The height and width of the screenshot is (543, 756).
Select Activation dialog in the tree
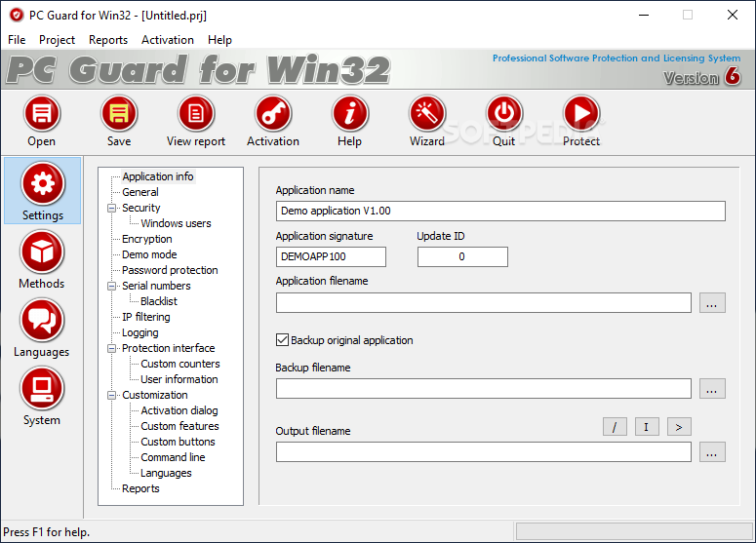(x=179, y=410)
